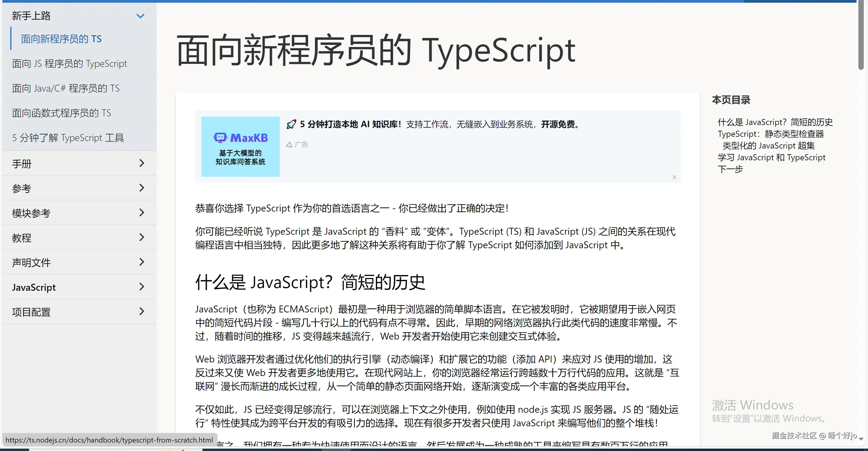Expand the 声明文件 section arrow
Image resolution: width=868 pixels, height=451 pixels.
142,262
